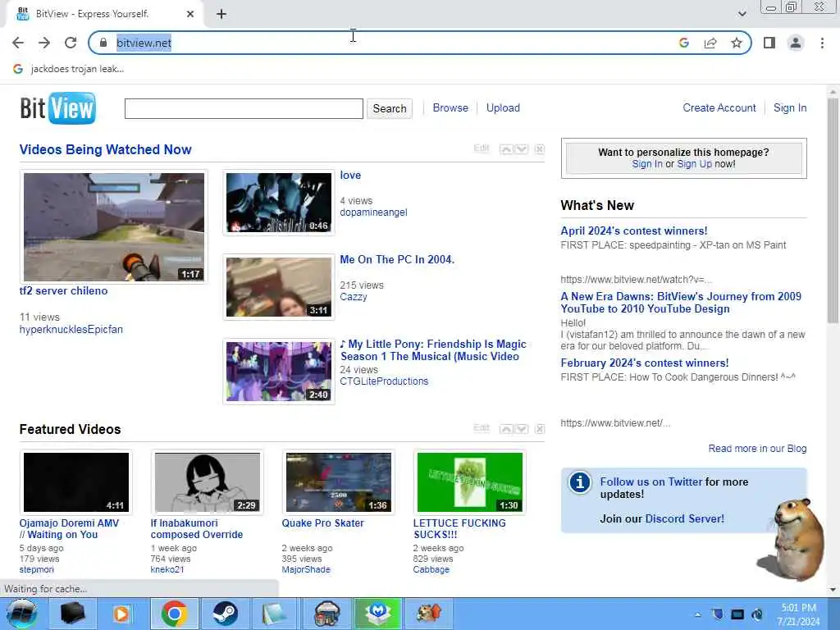This screenshot has height=630, width=840.
Task: Move Videos Being Watched Now section up
Action: (x=505, y=149)
